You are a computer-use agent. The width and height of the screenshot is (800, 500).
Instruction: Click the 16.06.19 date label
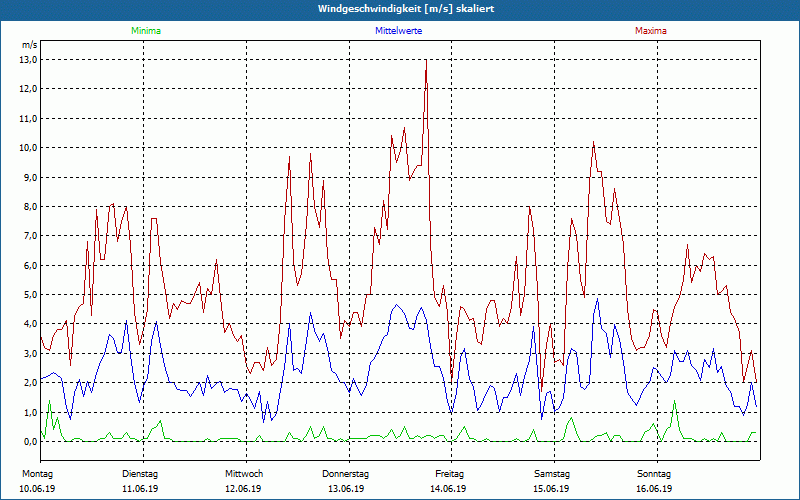click(x=654, y=489)
